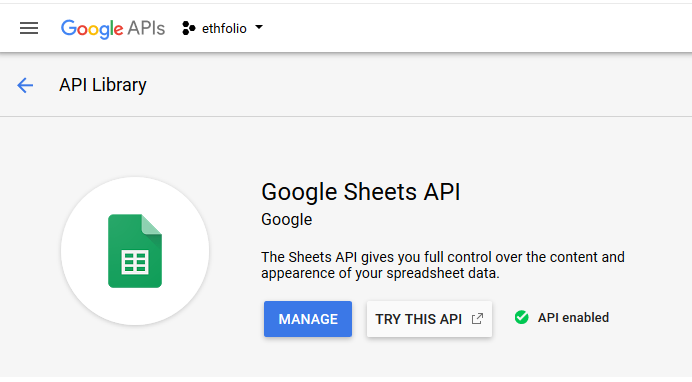Image resolution: width=692 pixels, height=382 pixels.
Task: Click the green Google Sheets file icon
Action: coord(135,251)
